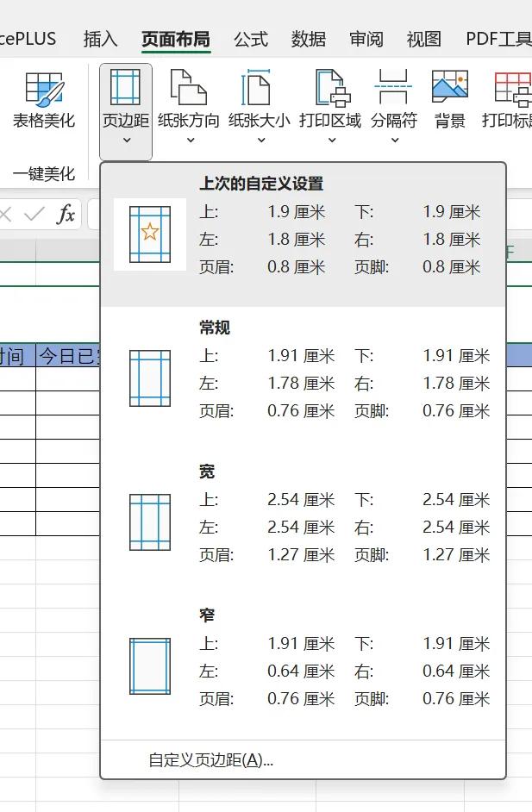Click the 打印标题 print titles icon
The height and width of the screenshot is (812, 532).
pyautogui.click(x=513, y=88)
